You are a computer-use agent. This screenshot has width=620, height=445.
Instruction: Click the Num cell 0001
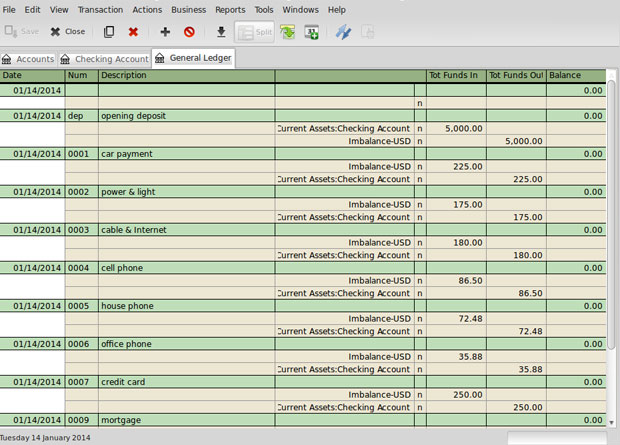click(81, 154)
